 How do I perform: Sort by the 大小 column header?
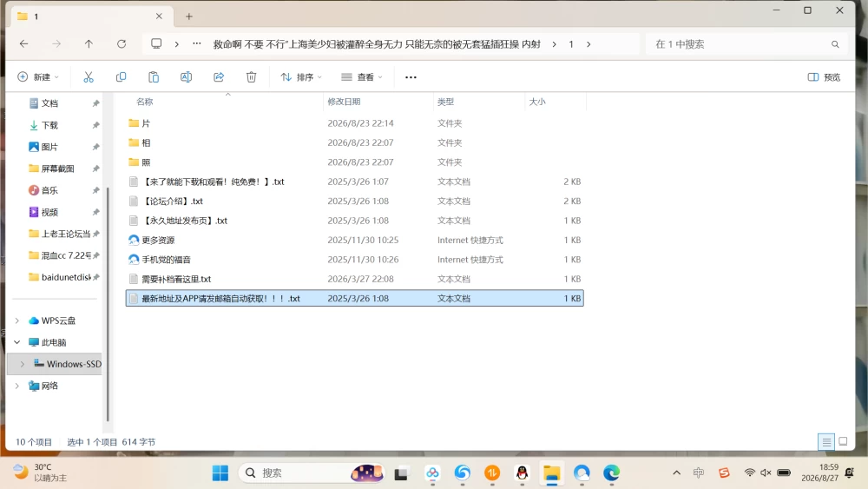coord(537,102)
